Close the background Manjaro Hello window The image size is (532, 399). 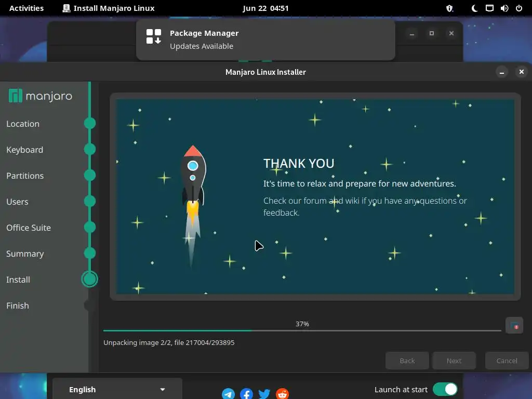tap(451, 33)
